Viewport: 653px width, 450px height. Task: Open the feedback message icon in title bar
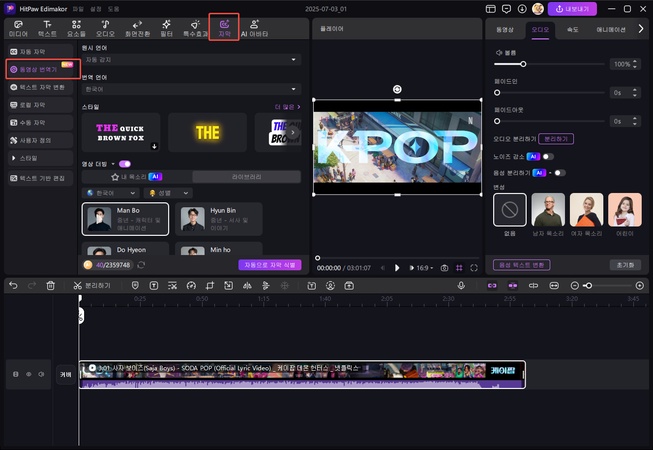[506, 9]
